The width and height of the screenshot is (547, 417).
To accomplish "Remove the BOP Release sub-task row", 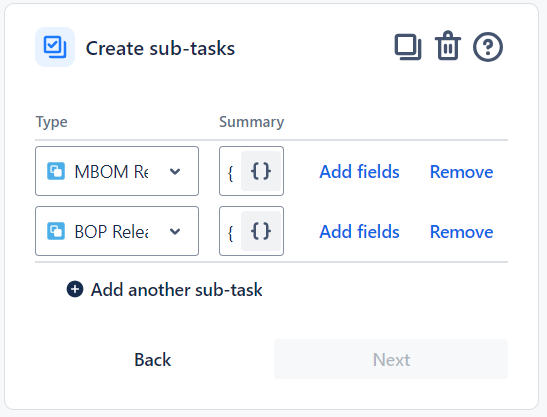I will pos(461,231).
